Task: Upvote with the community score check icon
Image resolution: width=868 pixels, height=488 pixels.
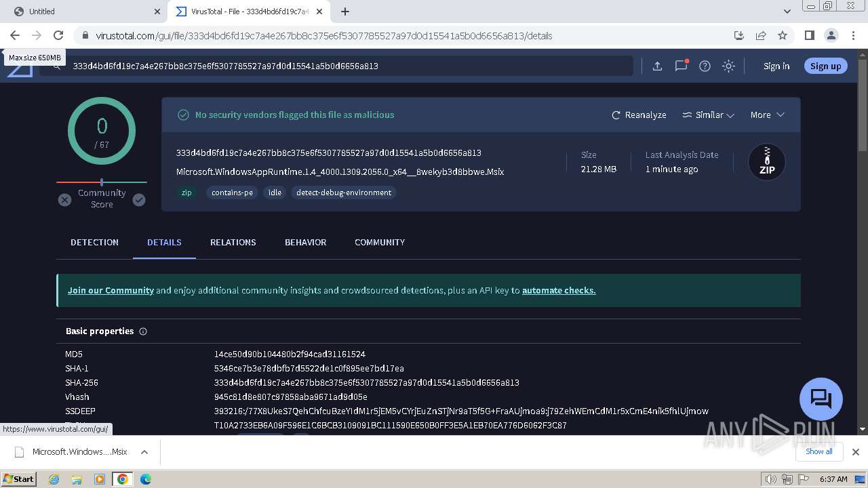Action: point(139,199)
